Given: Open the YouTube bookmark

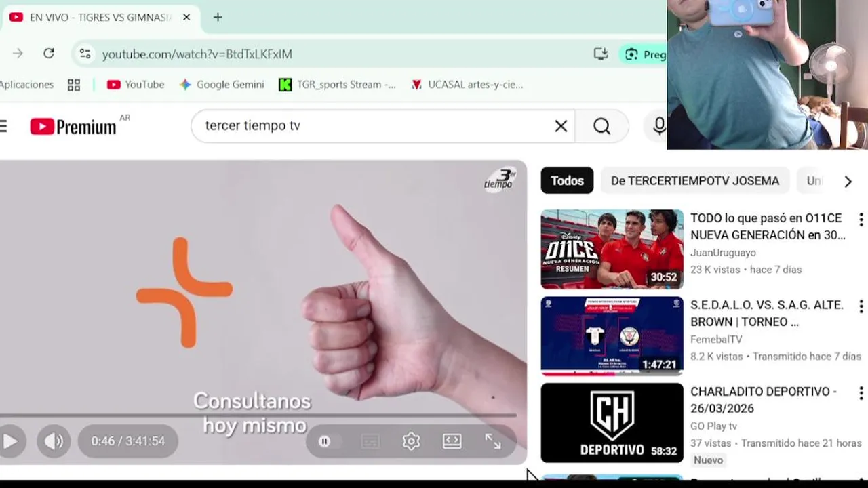Looking at the screenshot, I should pyautogui.click(x=136, y=85).
